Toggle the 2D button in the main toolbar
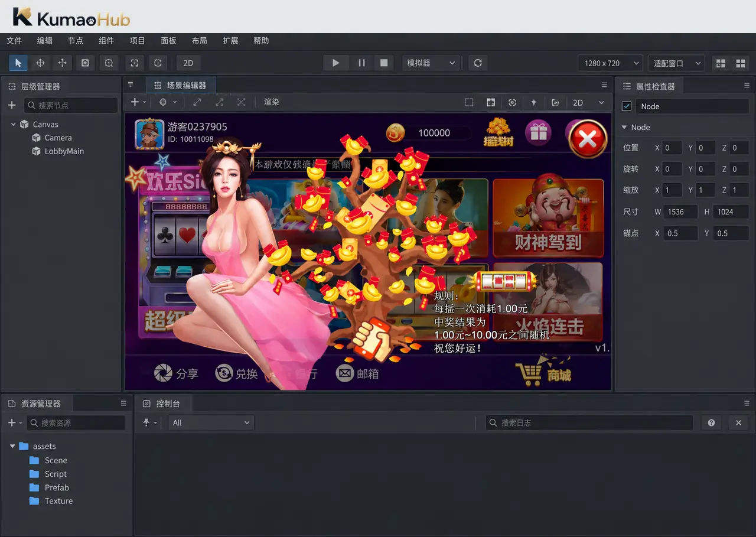Screen dimensions: 756x537 coord(188,63)
